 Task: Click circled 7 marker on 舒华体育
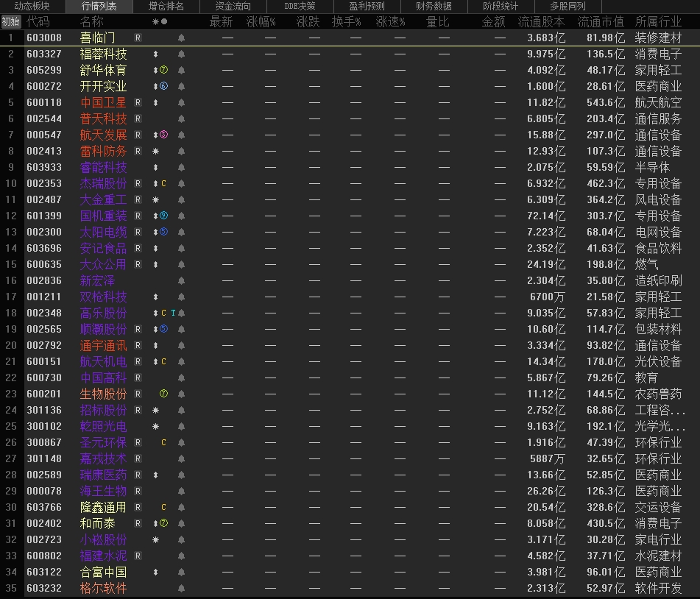click(164, 70)
